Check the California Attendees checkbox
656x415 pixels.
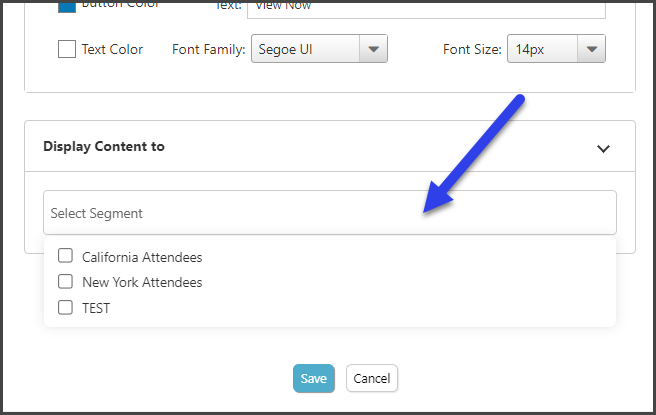click(x=65, y=256)
